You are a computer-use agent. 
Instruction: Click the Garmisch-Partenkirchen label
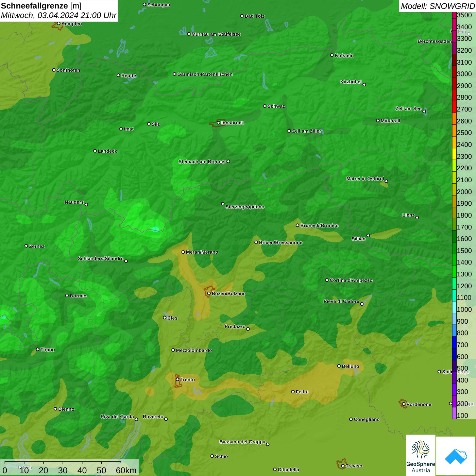point(205,74)
